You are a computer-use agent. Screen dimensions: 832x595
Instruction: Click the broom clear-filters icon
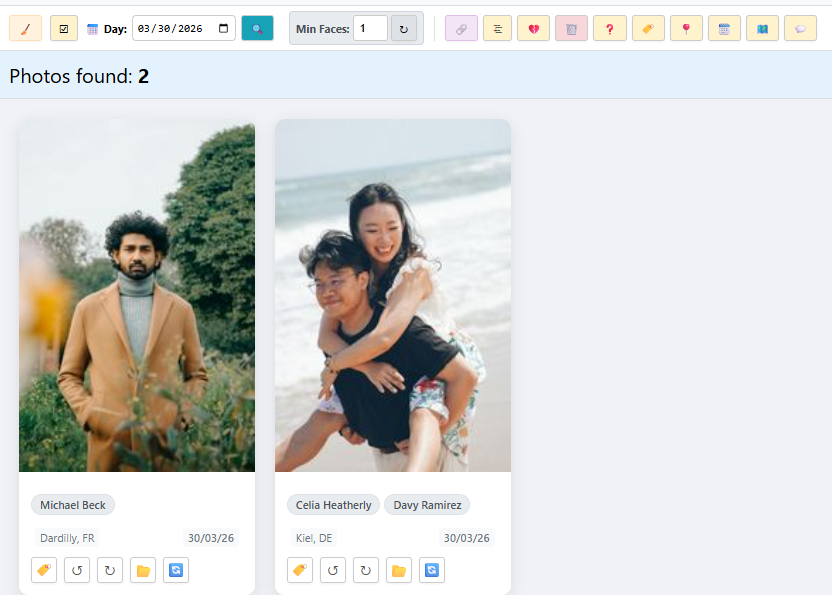tap(25, 29)
